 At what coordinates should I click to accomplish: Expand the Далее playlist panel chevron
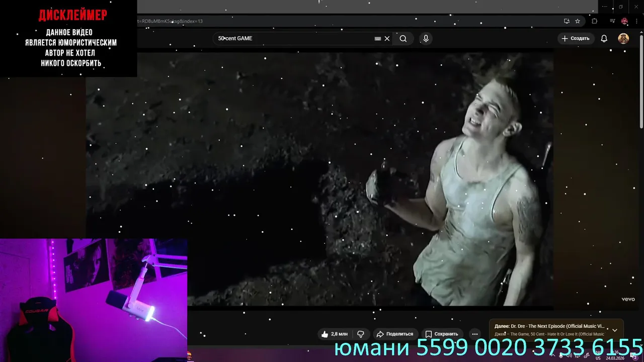(x=614, y=330)
